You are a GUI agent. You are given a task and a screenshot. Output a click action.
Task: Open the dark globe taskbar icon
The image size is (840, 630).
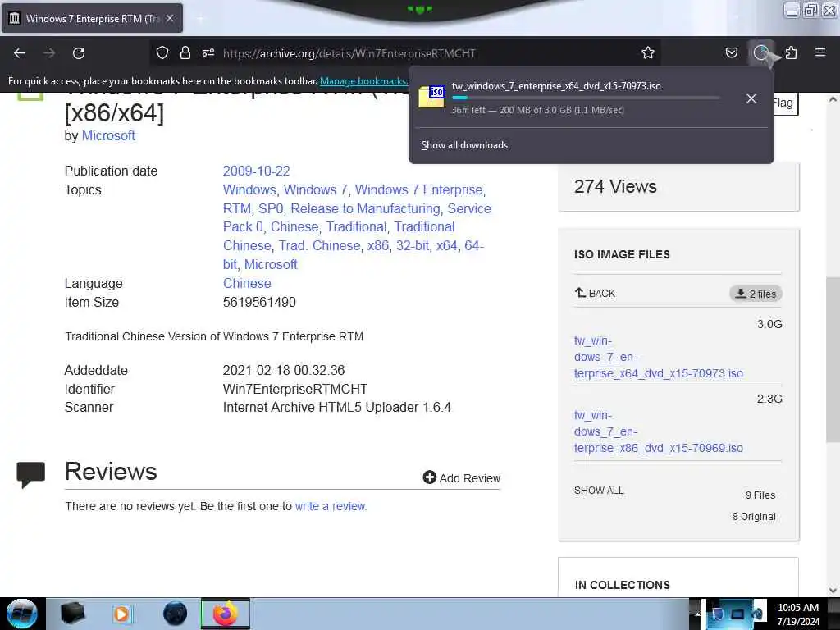(x=175, y=614)
